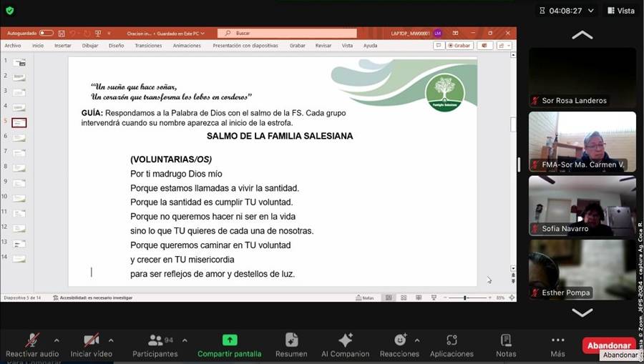The width and height of the screenshot is (644, 364).
Task: Click the purple LM account avatar
Action: 438,33
